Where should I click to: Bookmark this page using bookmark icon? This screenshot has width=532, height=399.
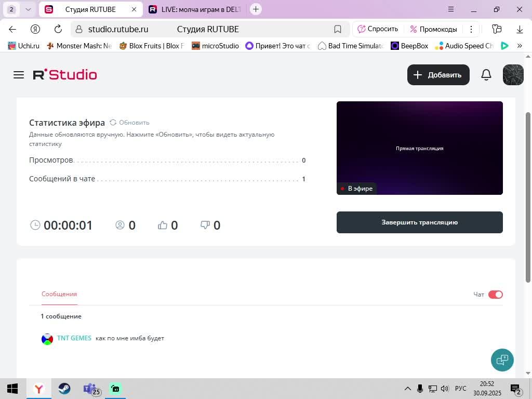coord(337,29)
